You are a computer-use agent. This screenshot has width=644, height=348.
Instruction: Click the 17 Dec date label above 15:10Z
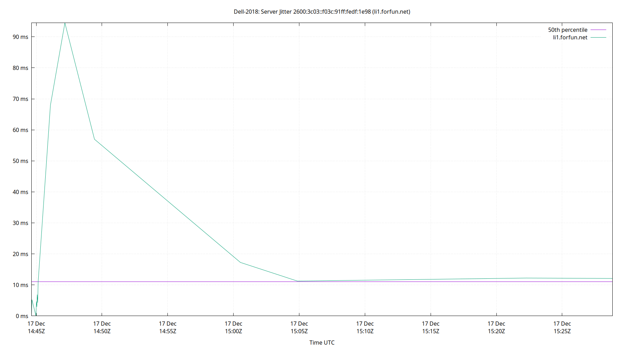(365, 323)
